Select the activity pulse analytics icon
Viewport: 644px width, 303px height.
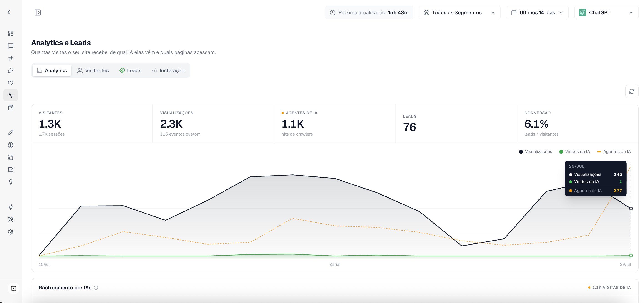(10, 95)
